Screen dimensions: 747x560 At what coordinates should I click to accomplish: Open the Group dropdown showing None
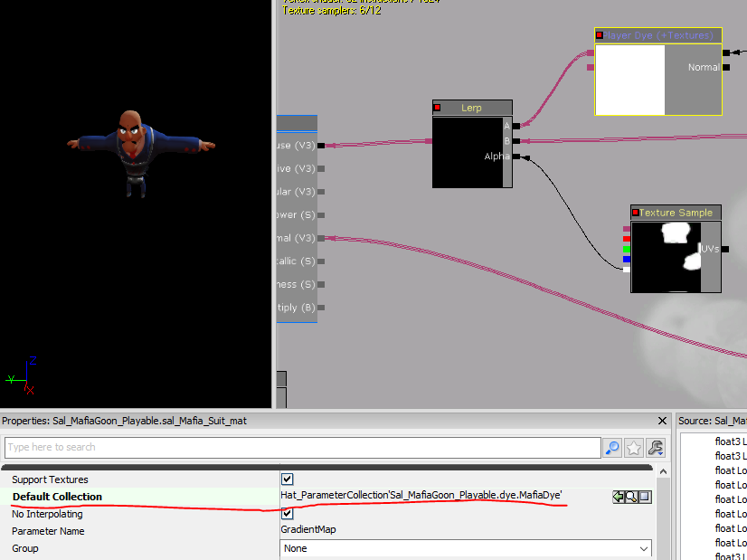(466, 549)
